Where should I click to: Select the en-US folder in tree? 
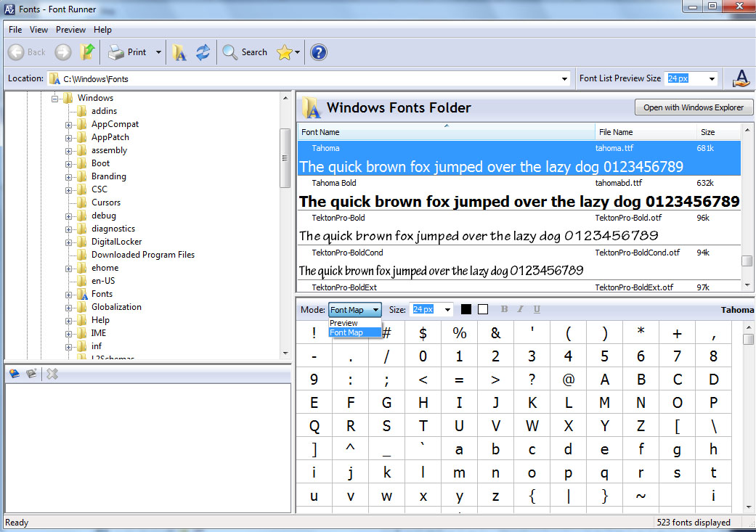(103, 280)
